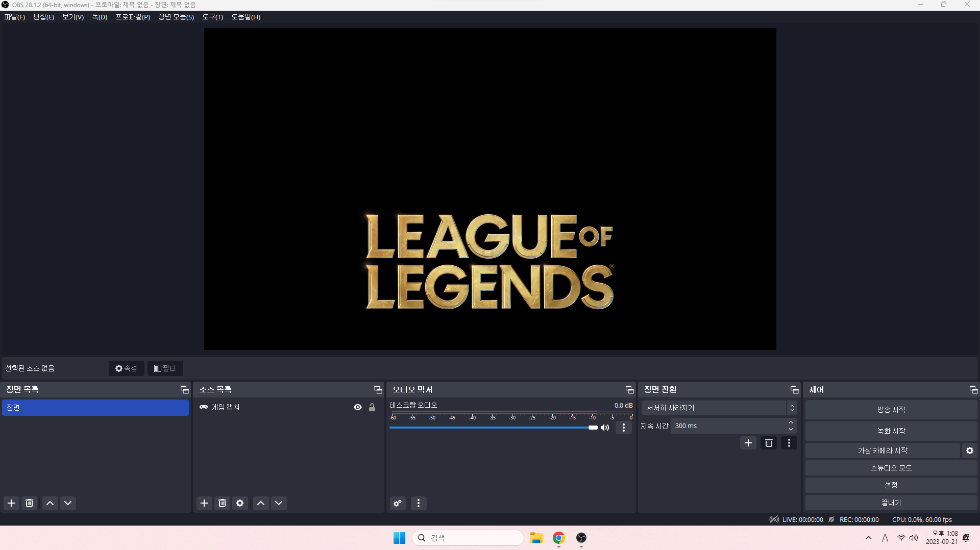The image size is (980, 550).
Task: Click the LIVE 00:00:00 status text
Action: (x=802, y=520)
